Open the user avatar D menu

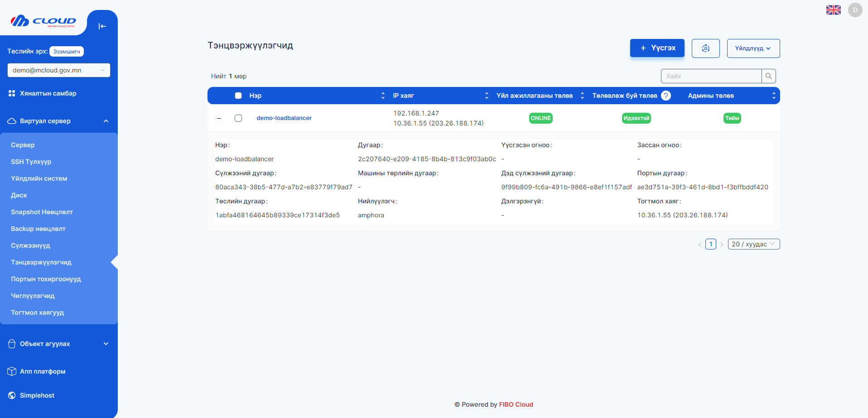point(855,10)
